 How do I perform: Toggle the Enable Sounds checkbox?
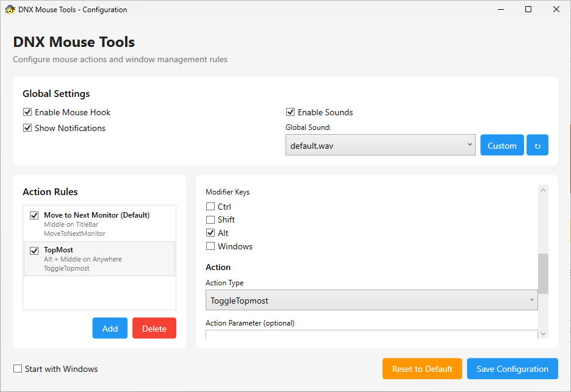(x=290, y=112)
